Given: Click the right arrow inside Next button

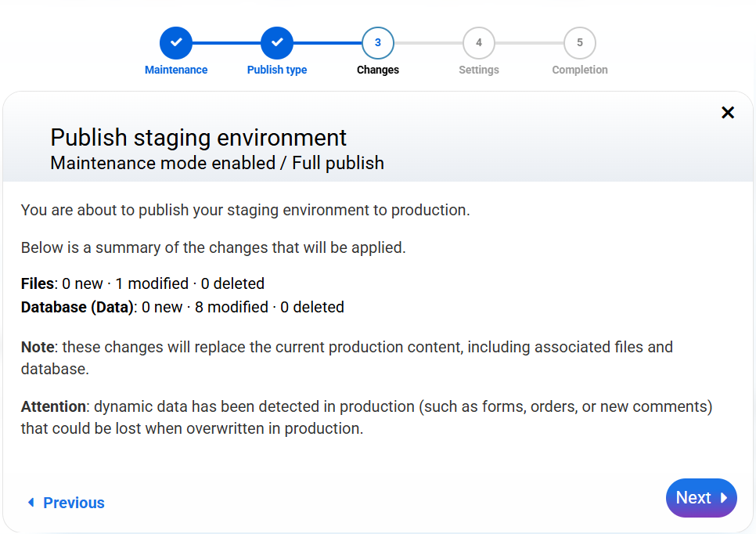Looking at the screenshot, I should click(x=724, y=498).
